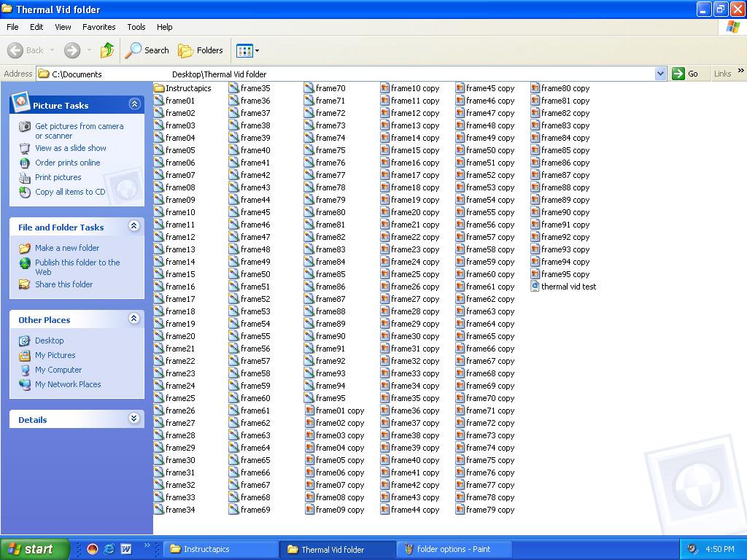Open the Views dropdown arrow
The width and height of the screenshot is (747, 560).
coord(258,50)
